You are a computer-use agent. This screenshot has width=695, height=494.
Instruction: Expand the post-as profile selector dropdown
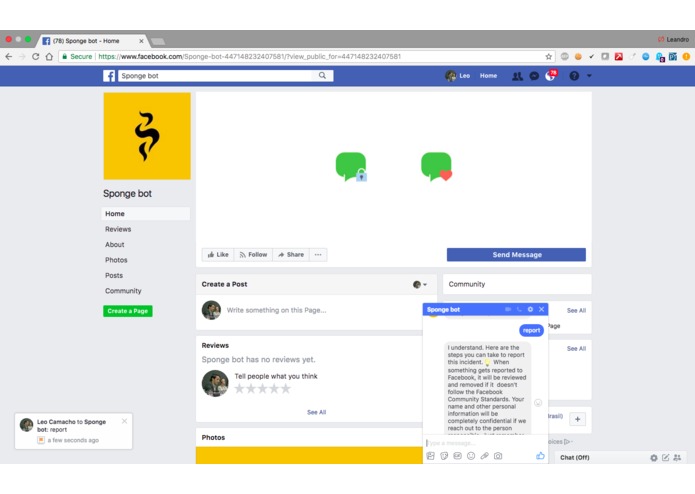420,284
